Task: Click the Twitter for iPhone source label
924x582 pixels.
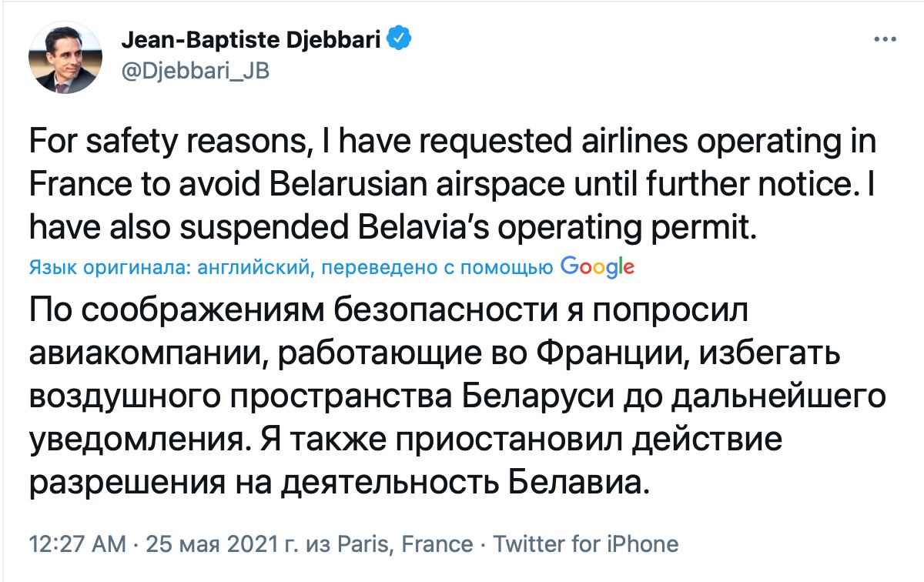Action: (x=585, y=544)
